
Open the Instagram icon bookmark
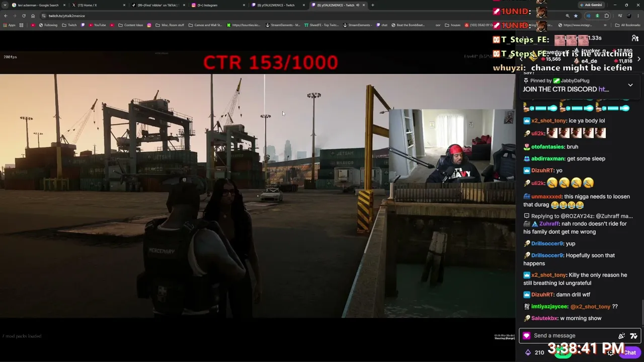click(x=149, y=25)
